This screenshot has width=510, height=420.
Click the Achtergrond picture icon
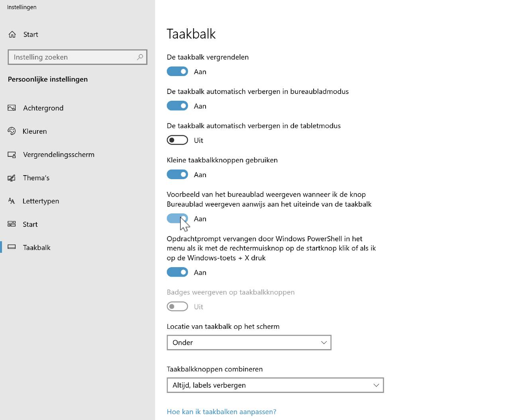click(x=12, y=108)
